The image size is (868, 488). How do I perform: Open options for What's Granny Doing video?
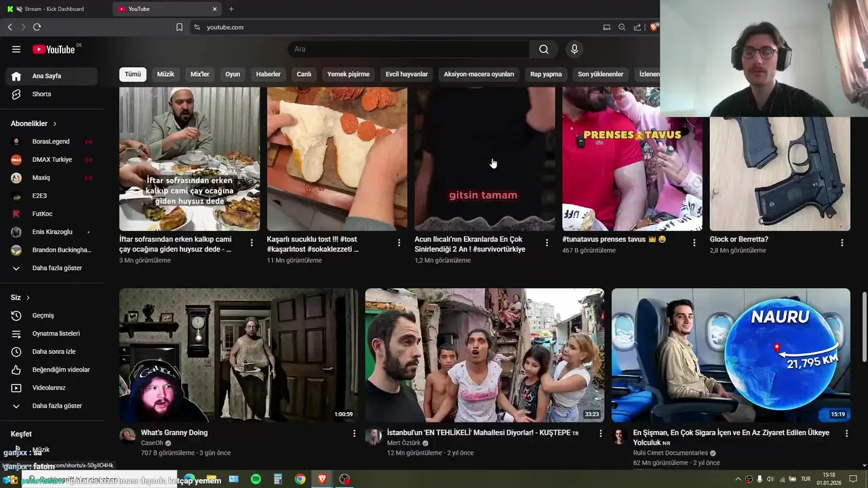click(x=354, y=433)
